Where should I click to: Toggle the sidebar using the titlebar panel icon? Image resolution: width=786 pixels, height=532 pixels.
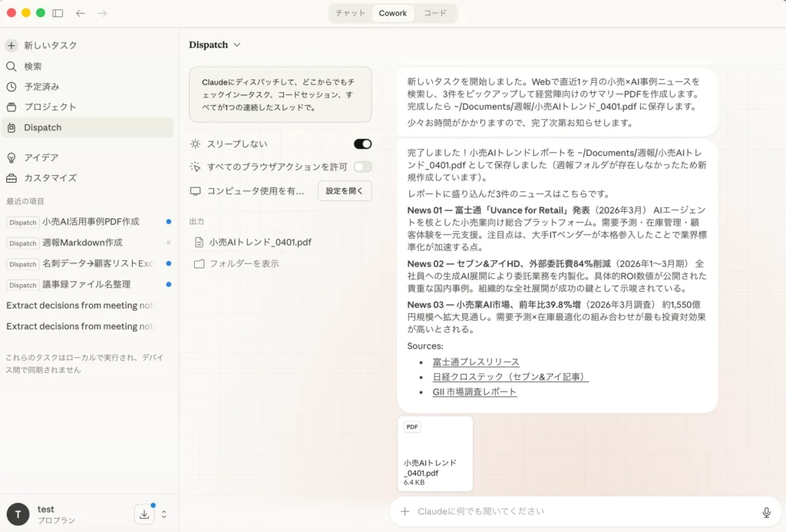[x=58, y=12]
